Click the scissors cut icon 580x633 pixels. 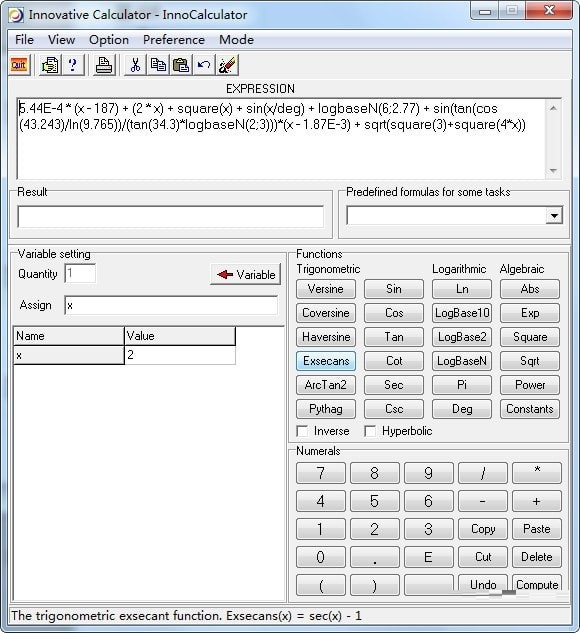[x=135, y=65]
